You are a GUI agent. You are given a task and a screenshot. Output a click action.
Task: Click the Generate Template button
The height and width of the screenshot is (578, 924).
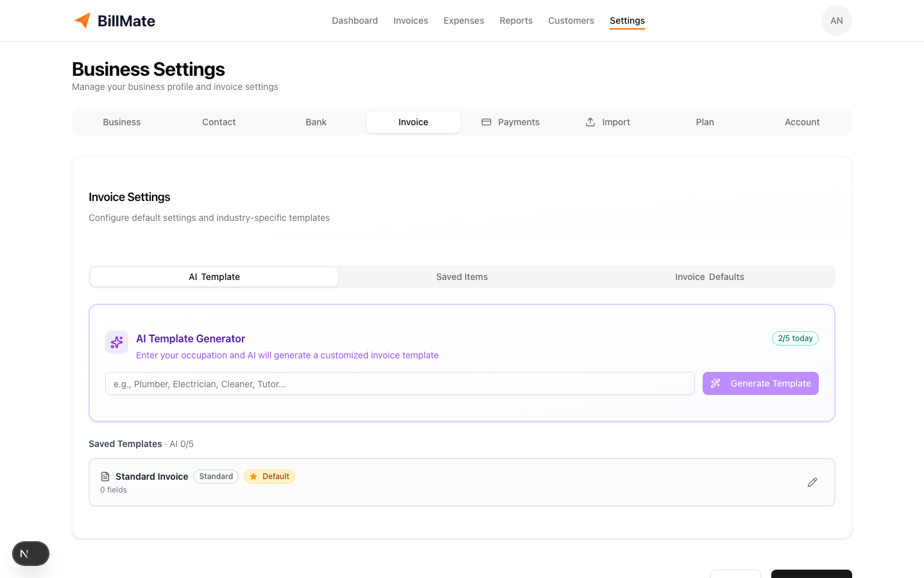[x=760, y=383]
